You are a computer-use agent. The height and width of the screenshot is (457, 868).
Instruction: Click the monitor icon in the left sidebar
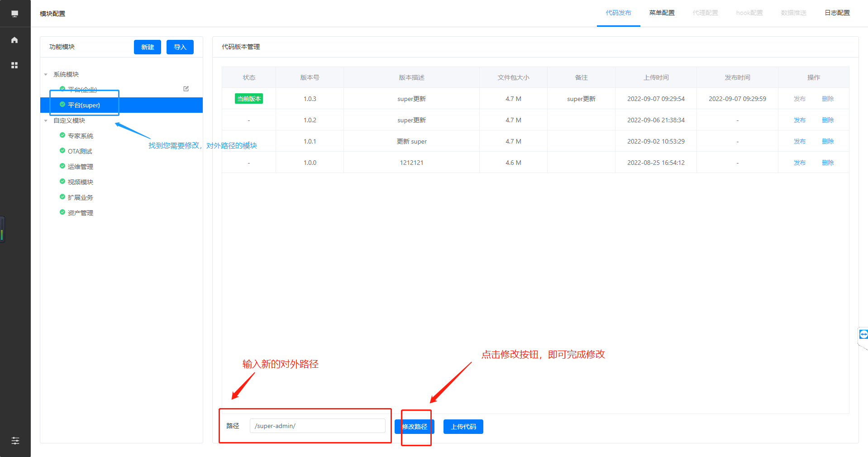point(14,14)
